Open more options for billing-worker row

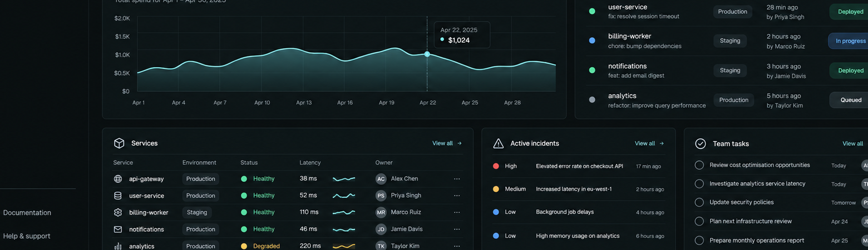point(457,212)
